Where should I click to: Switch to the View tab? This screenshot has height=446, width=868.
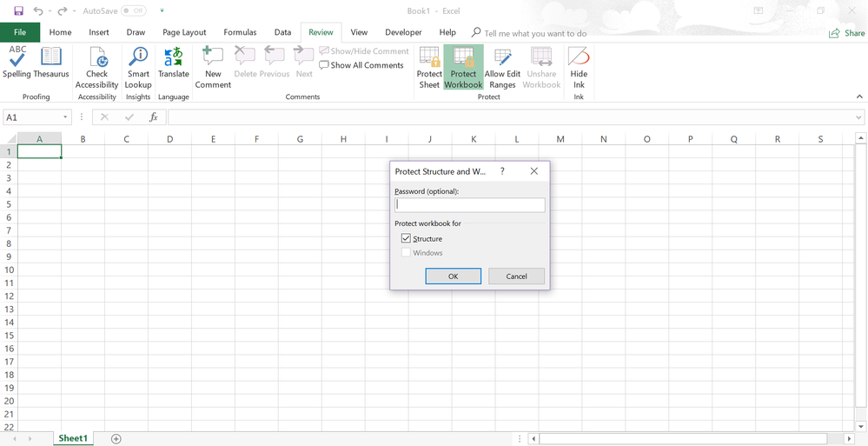click(359, 33)
